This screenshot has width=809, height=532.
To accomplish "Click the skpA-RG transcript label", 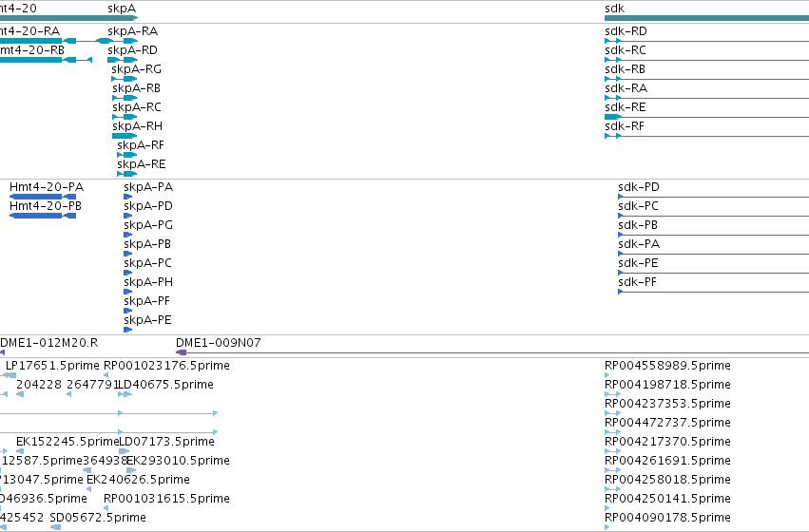I will (x=136, y=69).
